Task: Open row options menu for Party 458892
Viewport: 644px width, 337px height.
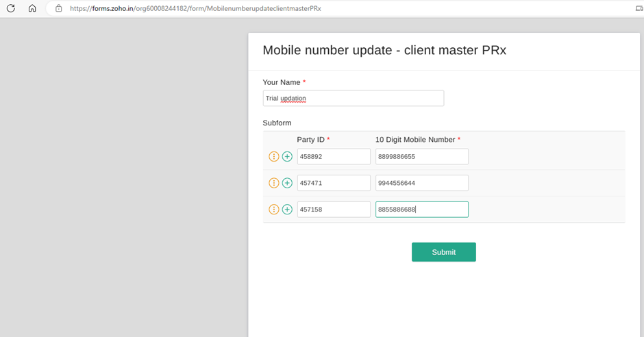Action: pyautogui.click(x=274, y=157)
